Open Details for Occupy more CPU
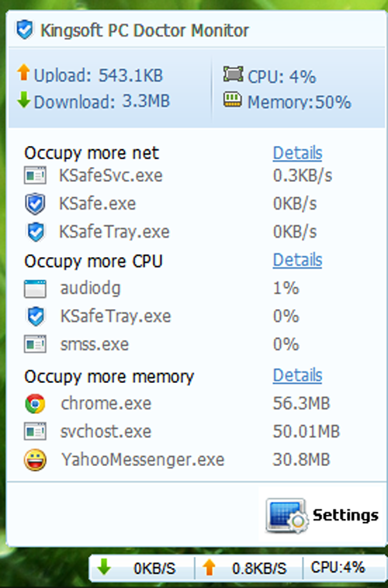 [x=297, y=260]
